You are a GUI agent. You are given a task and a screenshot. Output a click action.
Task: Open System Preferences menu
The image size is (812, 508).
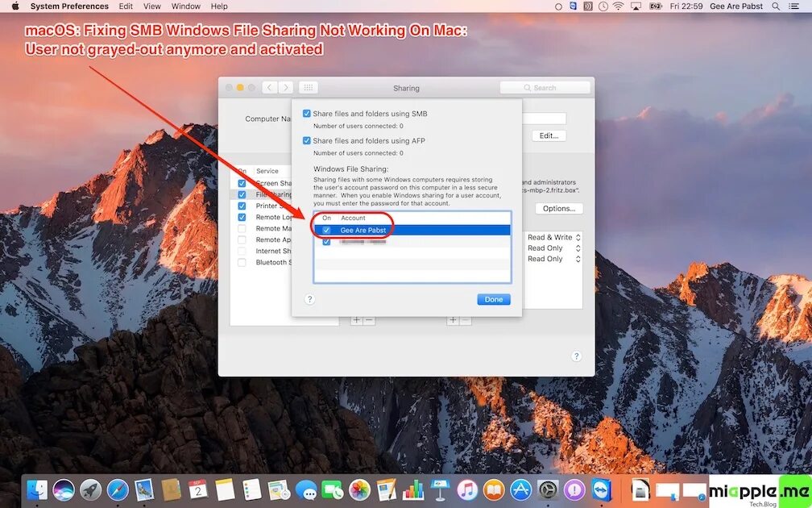(69, 6)
